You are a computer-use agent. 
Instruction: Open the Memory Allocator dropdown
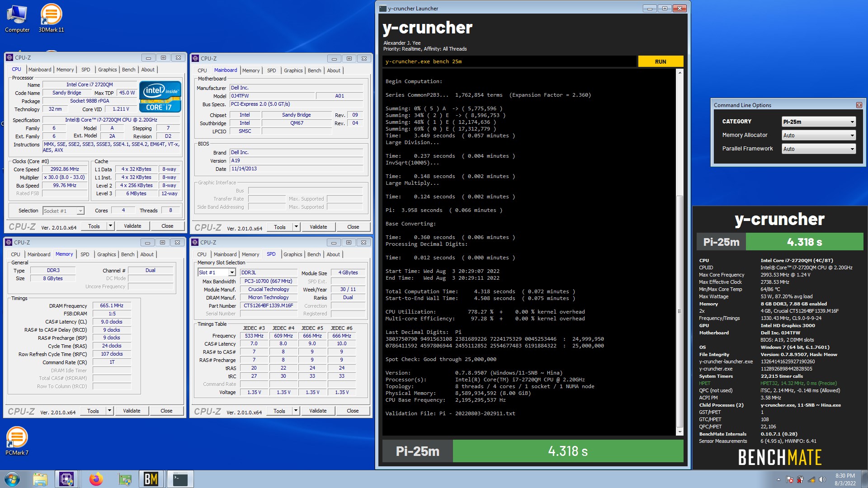[819, 136]
